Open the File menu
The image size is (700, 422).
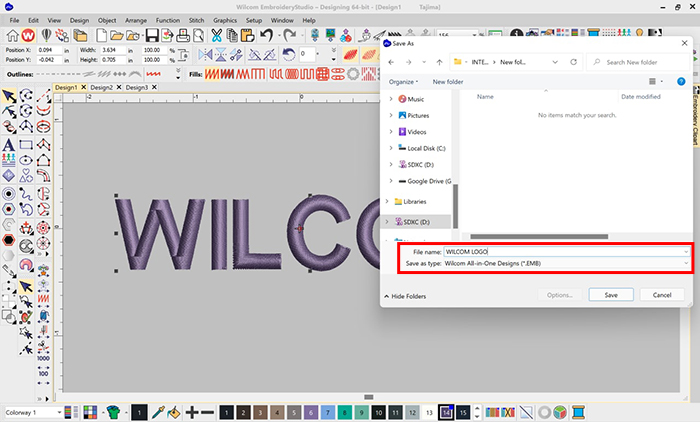point(14,21)
